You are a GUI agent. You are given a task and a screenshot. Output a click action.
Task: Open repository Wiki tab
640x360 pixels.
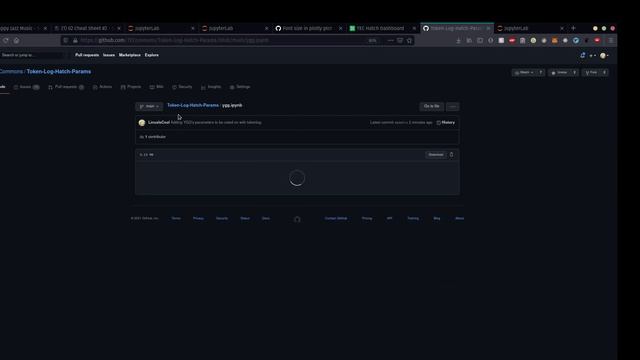tap(156, 87)
